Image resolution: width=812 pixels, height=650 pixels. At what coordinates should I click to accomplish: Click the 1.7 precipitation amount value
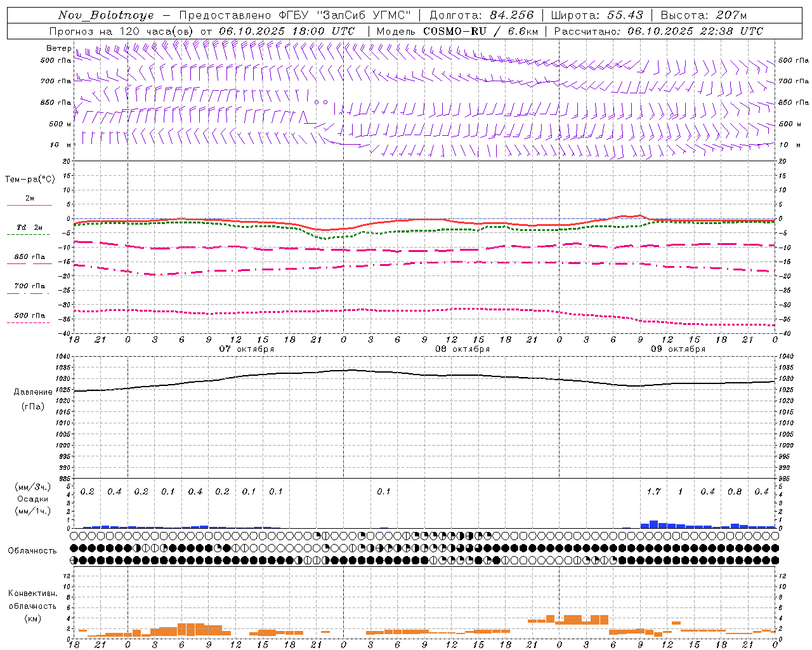(653, 492)
